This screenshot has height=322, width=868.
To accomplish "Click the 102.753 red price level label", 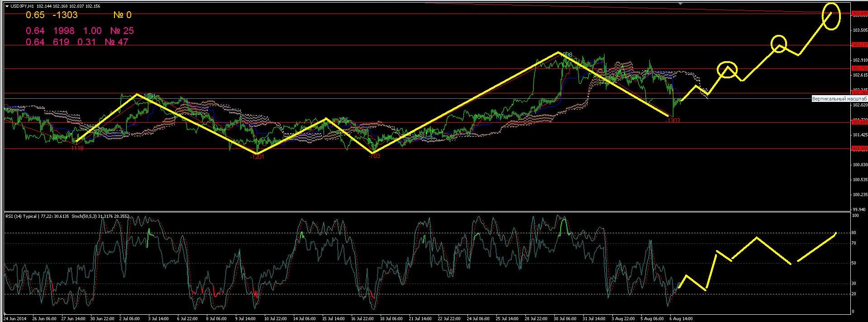I will coord(858,68).
